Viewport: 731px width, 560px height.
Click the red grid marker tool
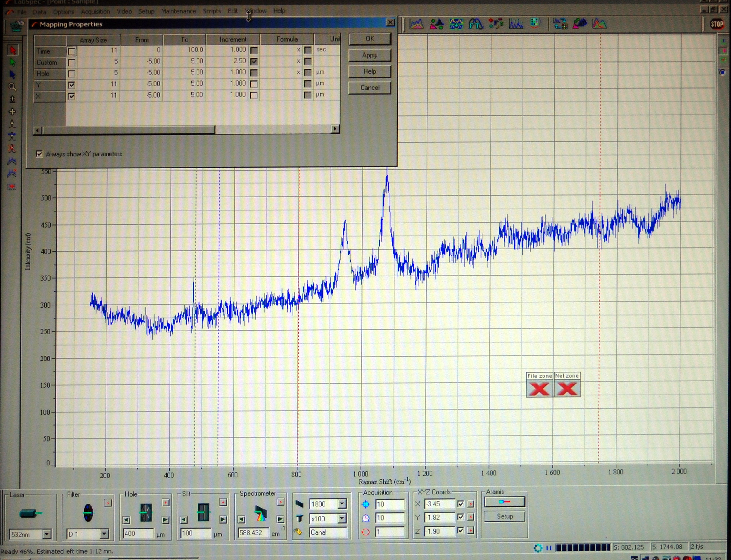tap(12, 187)
